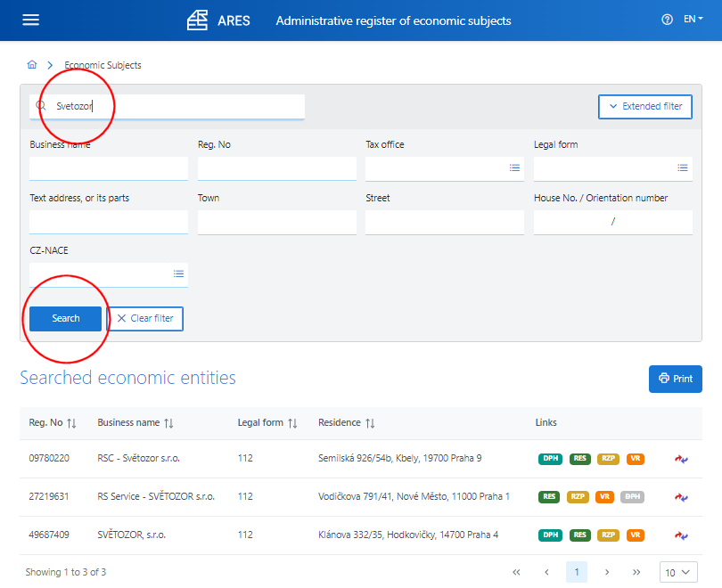Viewport: 722px width, 588px height.
Task: Open rows-per-page dropdown showing 10
Action: [678, 572]
